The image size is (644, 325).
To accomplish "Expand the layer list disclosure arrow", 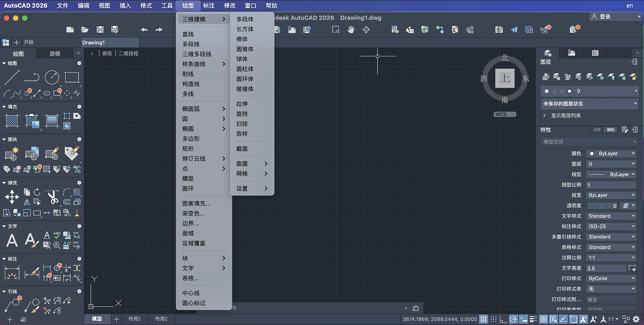I will pyautogui.click(x=544, y=116).
